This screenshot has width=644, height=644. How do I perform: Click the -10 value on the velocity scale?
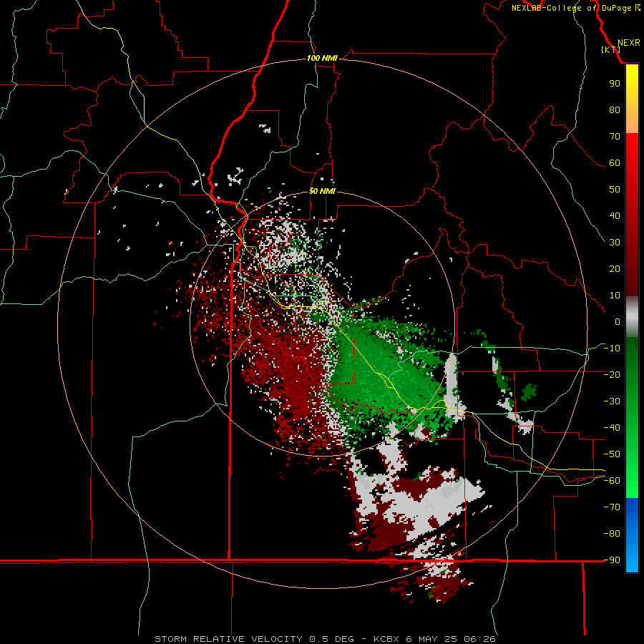coord(612,348)
